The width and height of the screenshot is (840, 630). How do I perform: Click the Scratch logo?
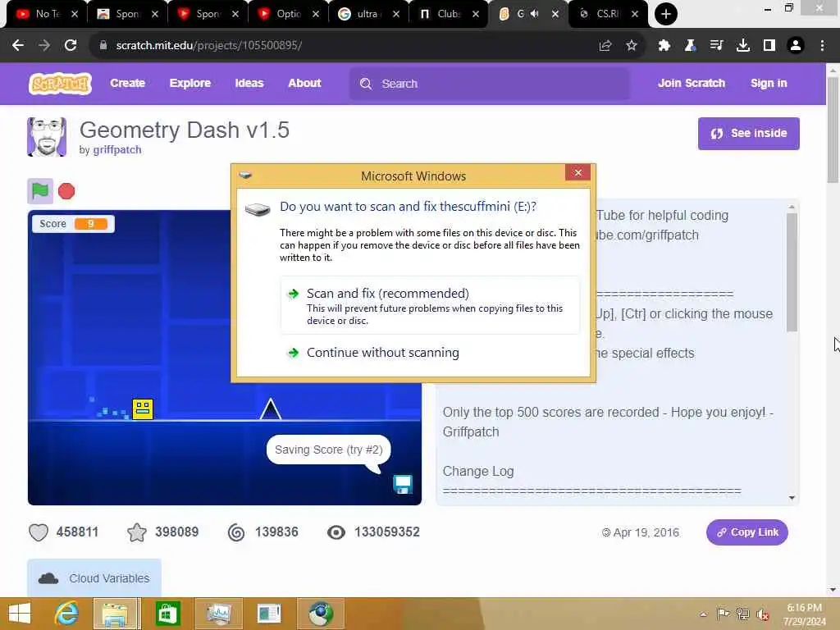(60, 84)
